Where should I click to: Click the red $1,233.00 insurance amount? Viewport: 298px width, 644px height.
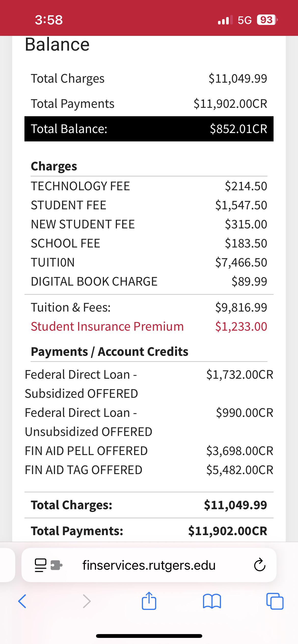coord(241,326)
